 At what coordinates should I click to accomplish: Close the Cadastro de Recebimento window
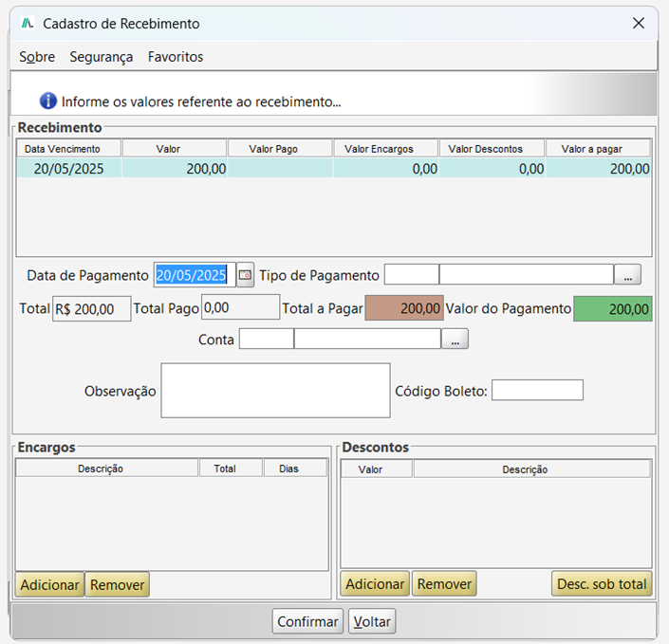639,23
